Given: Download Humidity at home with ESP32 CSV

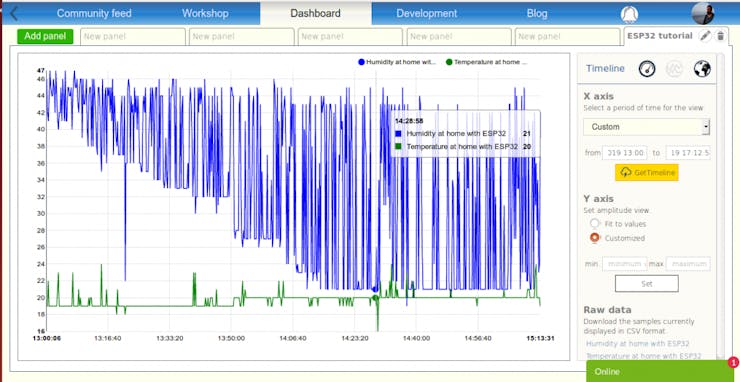Looking at the screenshot, I should [x=638, y=344].
